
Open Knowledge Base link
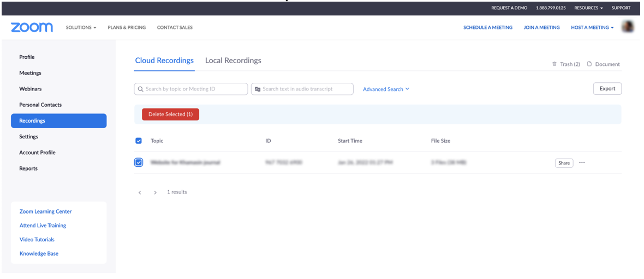click(39, 253)
